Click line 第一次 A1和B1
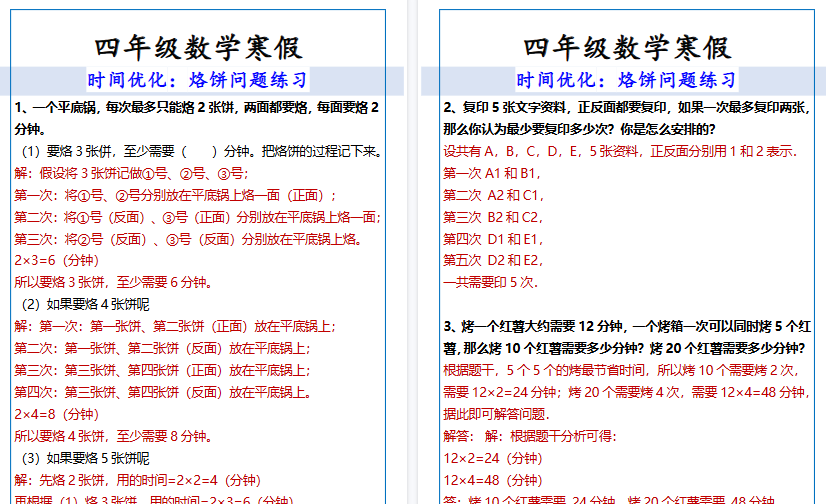The width and height of the screenshot is (826, 504). pos(492,174)
